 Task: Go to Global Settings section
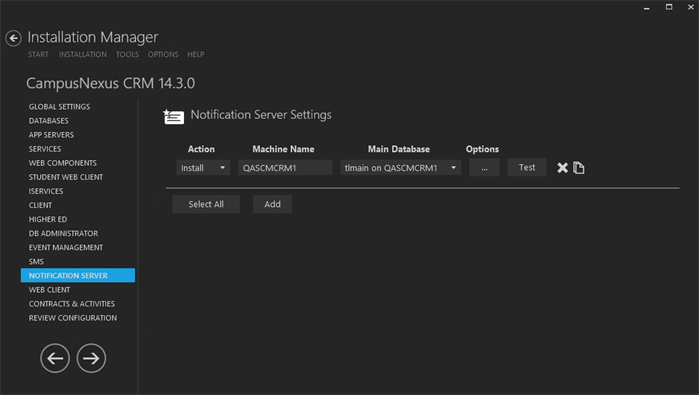pos(59,107)
